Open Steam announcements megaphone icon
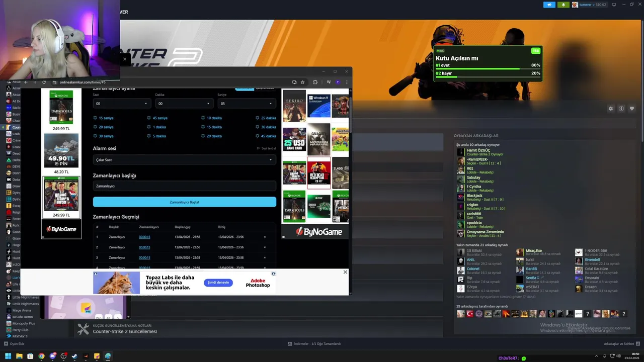Image resolution: width=644 pixels, height=362 pixels. pyautogui.click(x=549, y=5)
